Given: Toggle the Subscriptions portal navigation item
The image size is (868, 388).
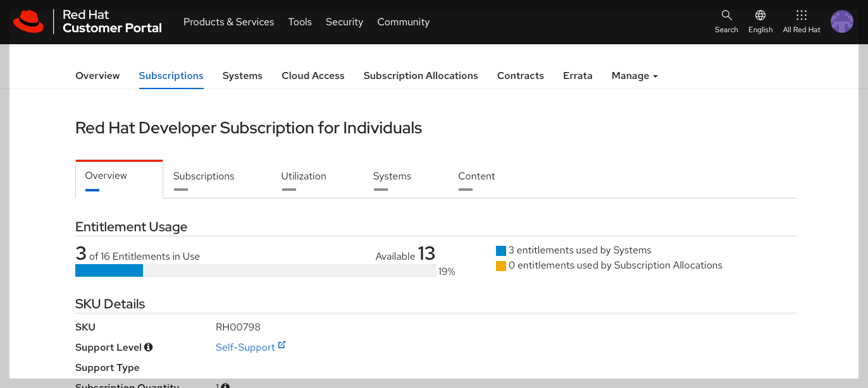Looking at the screenshot, I should 171,75.
